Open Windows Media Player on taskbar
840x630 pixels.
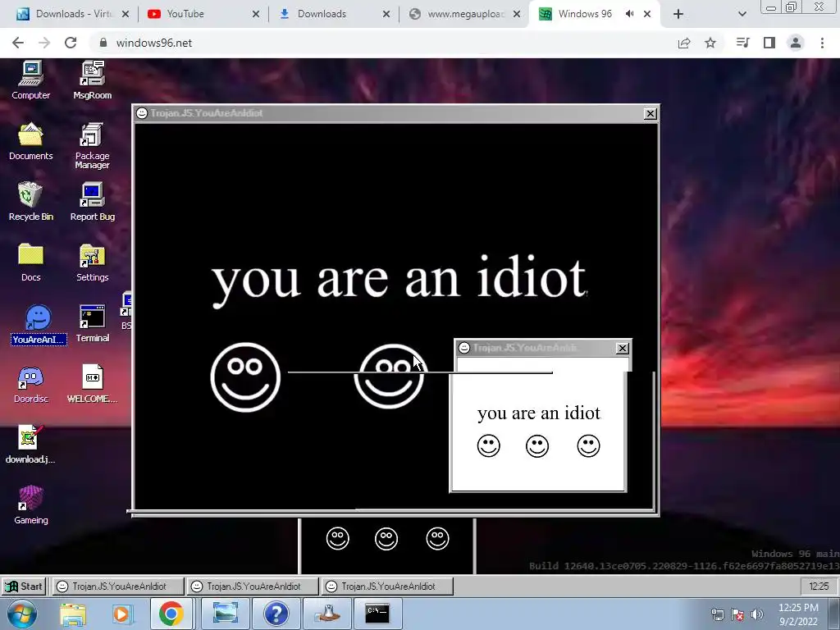tap(122, 614)
